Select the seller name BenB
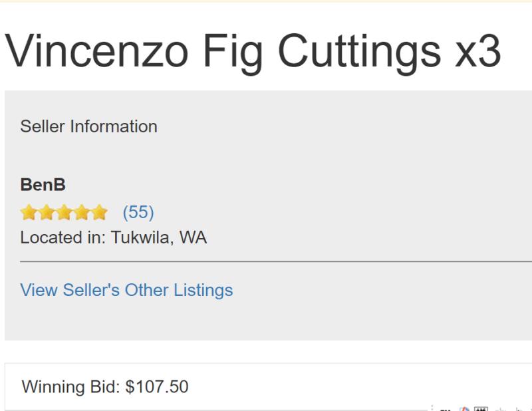 pyautogui.click(x=43, y=185)
